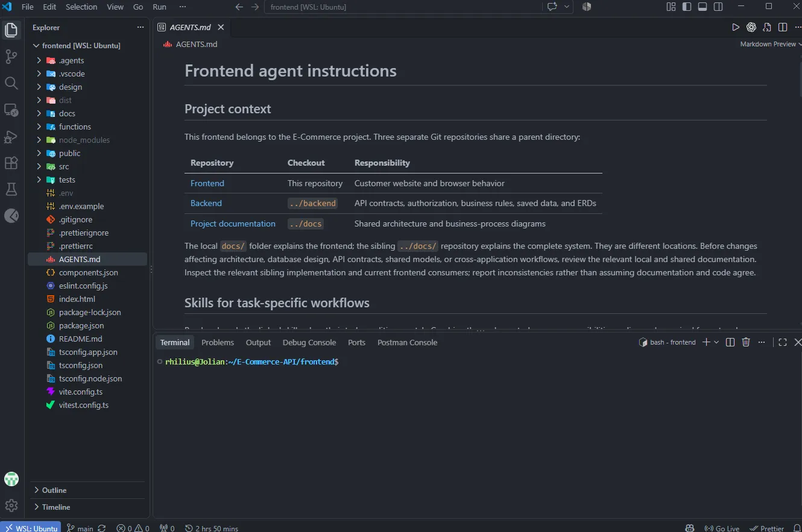
Task: Split the editor to the right
Action: pyautogui.click(x=783, y=27)
